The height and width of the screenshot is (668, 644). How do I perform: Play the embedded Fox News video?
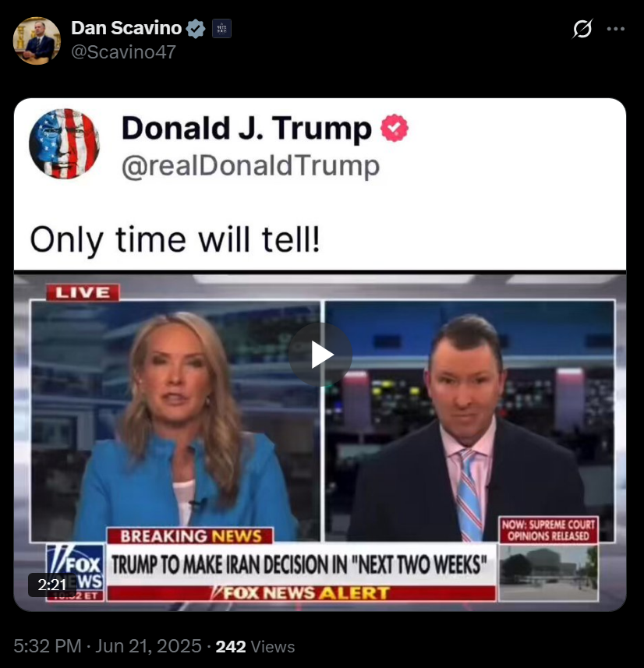tap(320, 355)
